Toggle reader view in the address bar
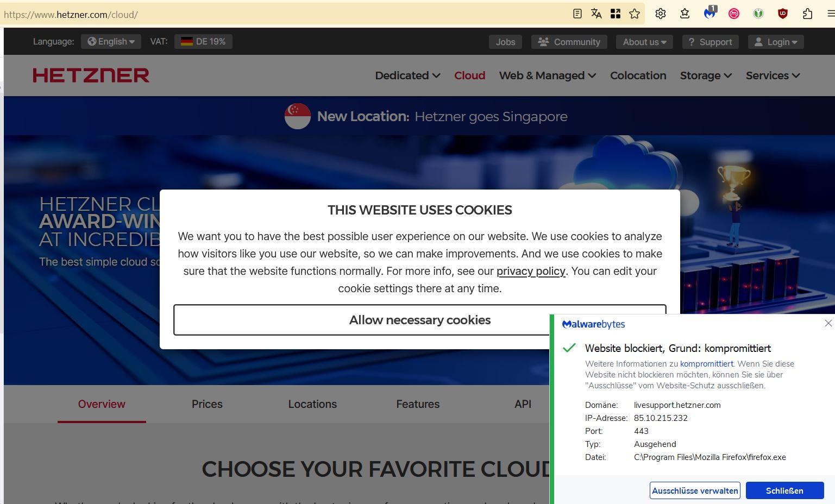 pyautogui.click(x=577, y=14)
